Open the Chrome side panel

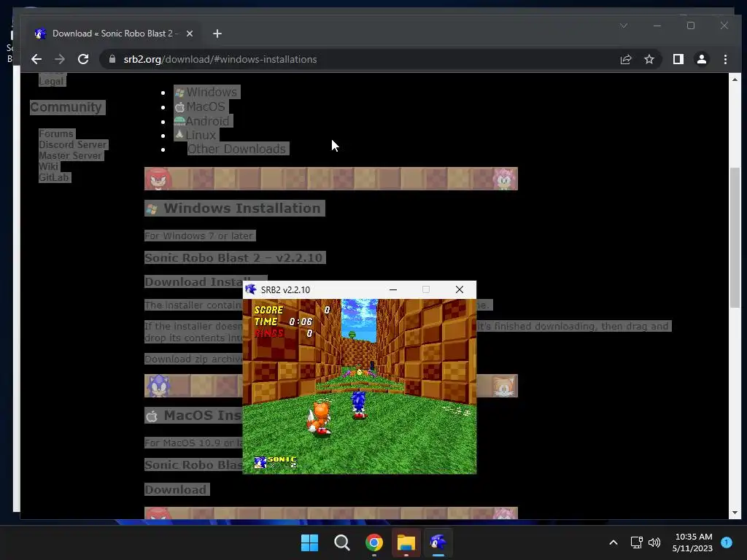click(678, 59)
